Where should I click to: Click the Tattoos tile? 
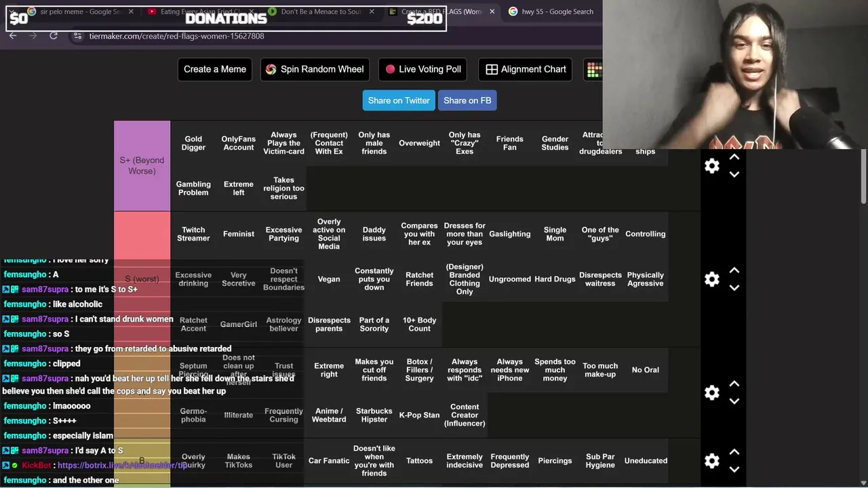(419, 461)
